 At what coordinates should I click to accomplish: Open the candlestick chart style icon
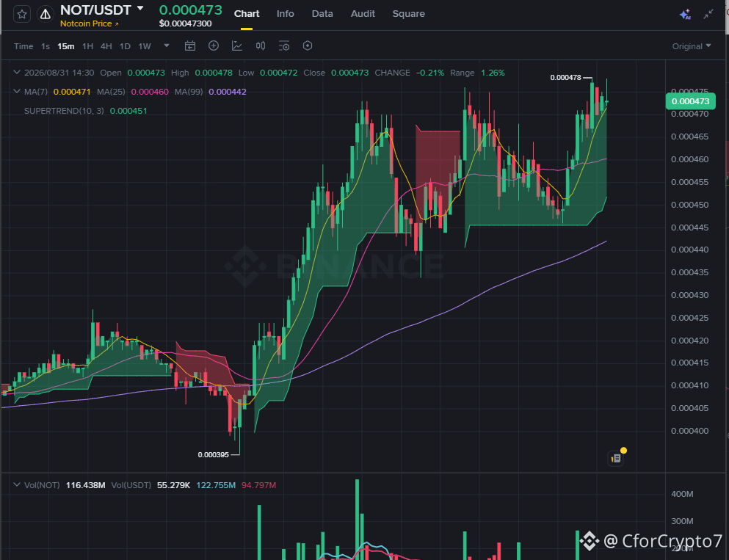(x=261, y=46)
